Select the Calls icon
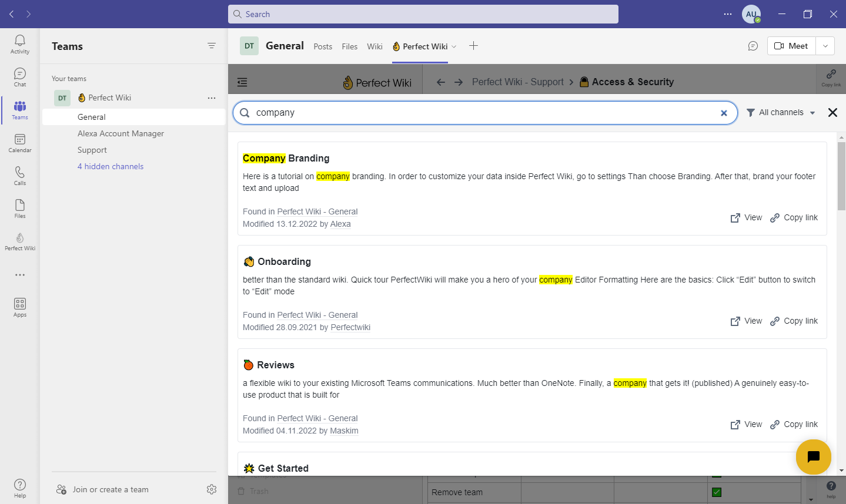Screen dimensions: 846x504 click(x=19, y=174)
